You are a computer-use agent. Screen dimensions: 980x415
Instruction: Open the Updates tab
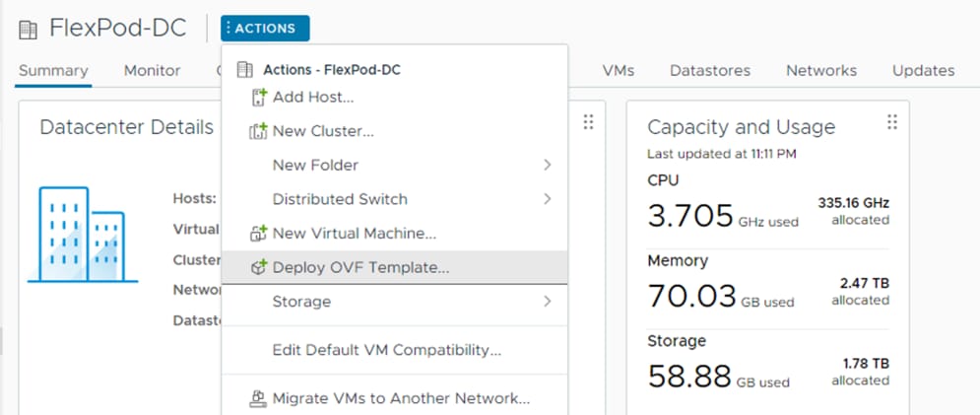click(923, 71)
